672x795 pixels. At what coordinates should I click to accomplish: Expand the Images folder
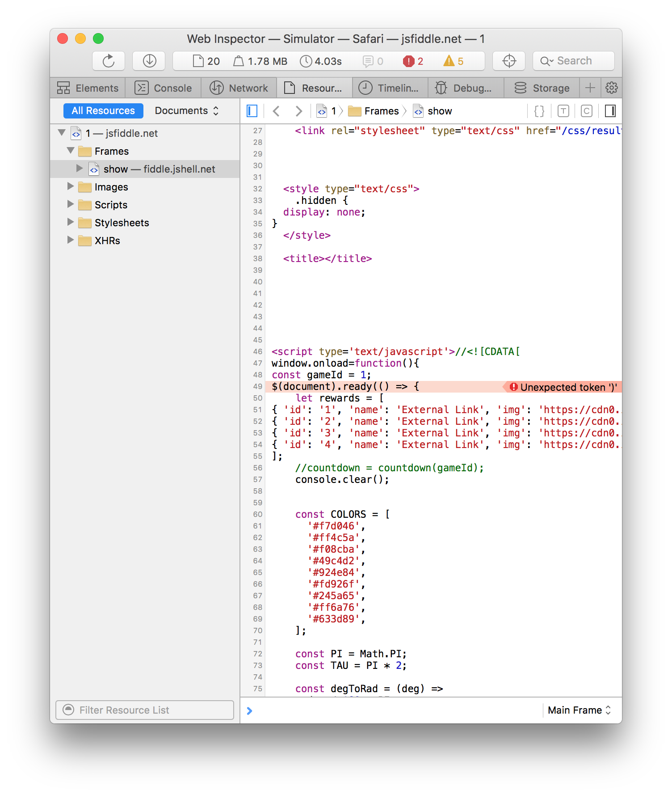tap(71, 186)
